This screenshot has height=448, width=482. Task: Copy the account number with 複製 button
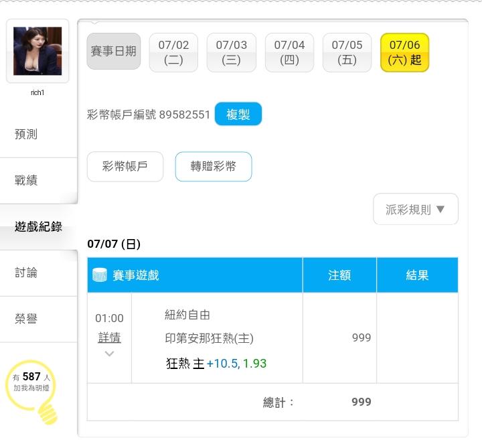click(x=238, y=114)
